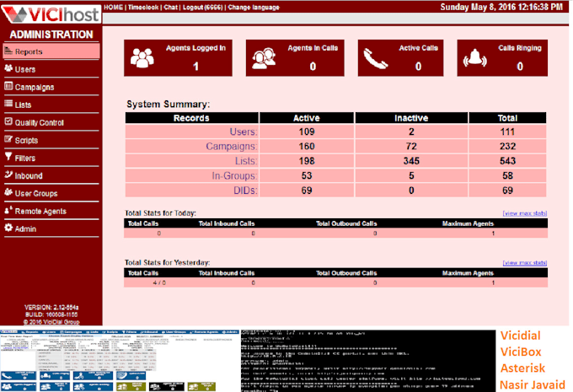
Task: Click the Quality Control checkmark icon
Action: pyautogui.click(x=8, y=121)
